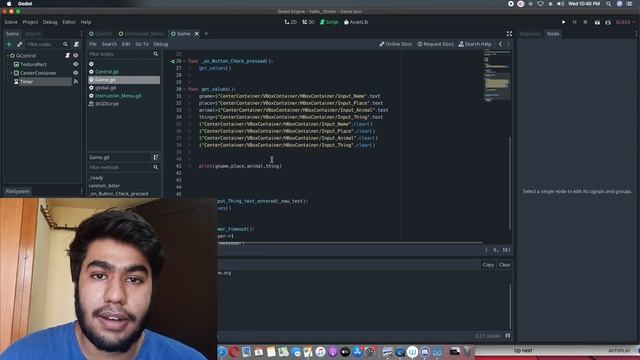Open Music app in Dock
Image resolution: width=640 pixels, height=360 pixels.
click(x=320, y=351)
